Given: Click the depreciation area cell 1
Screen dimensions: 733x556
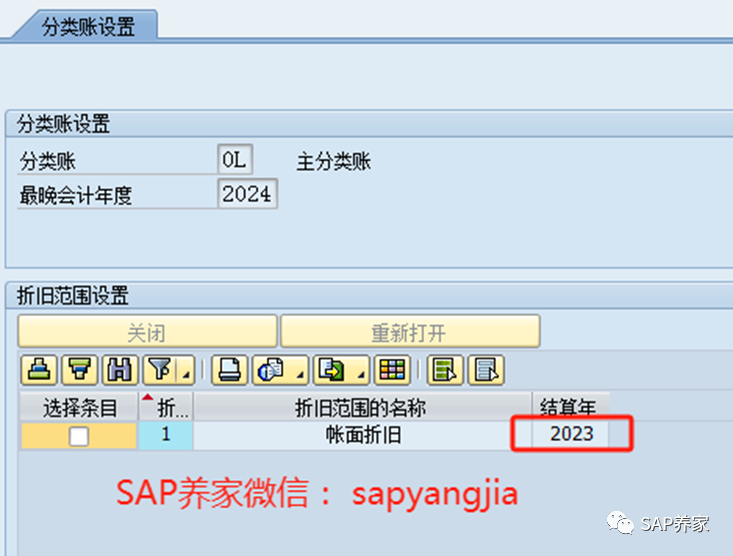Looking at the screenshot, I should click(166, 435).
